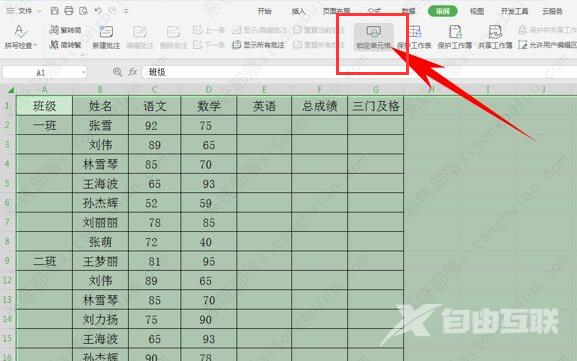577x361 pixels.
Task: Select header cell 英语
Action: (264, 106)
